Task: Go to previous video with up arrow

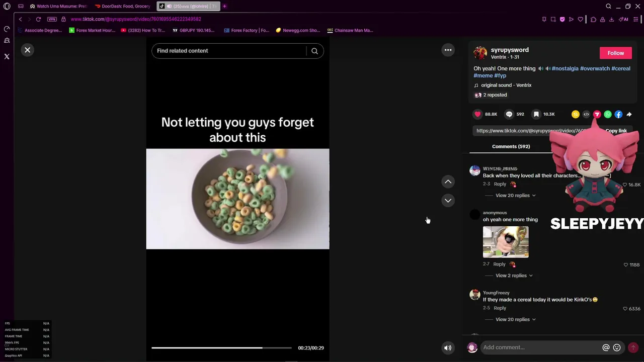Action: click(448, 182)
